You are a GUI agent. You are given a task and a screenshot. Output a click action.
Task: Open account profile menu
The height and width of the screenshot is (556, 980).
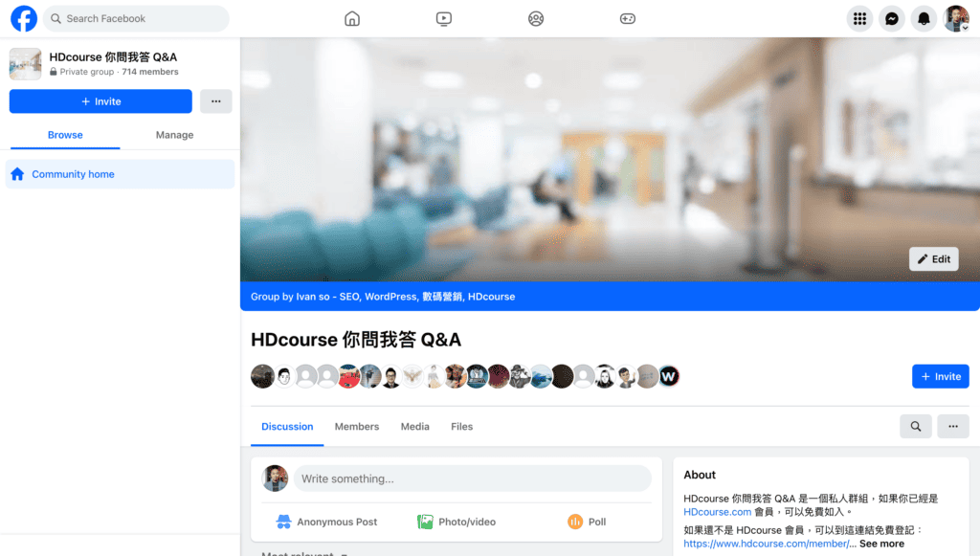click(x=956, y=19)
